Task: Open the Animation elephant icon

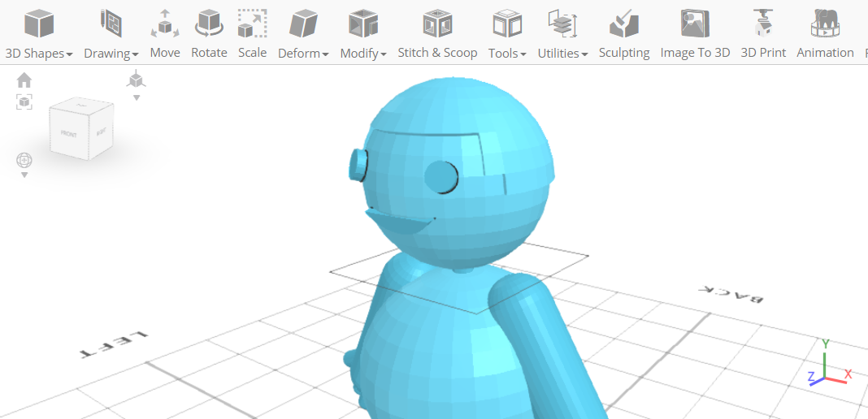Action: point(825,24)
